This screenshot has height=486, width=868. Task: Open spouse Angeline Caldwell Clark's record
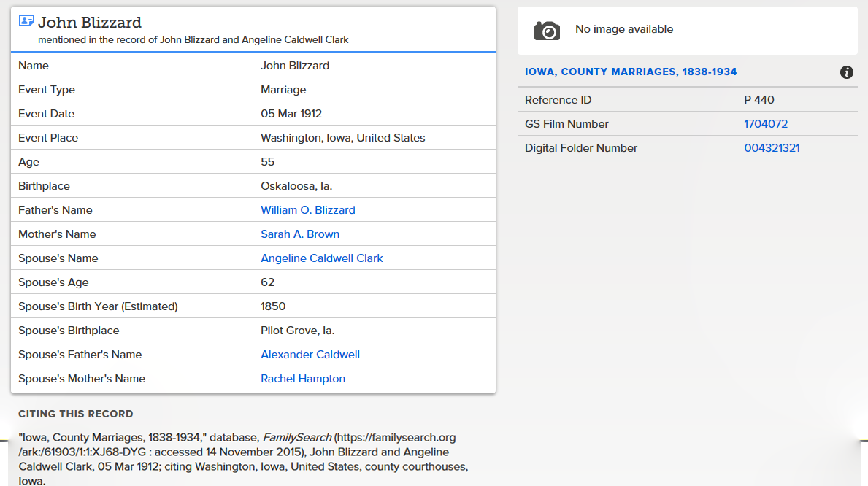[321, 258]
